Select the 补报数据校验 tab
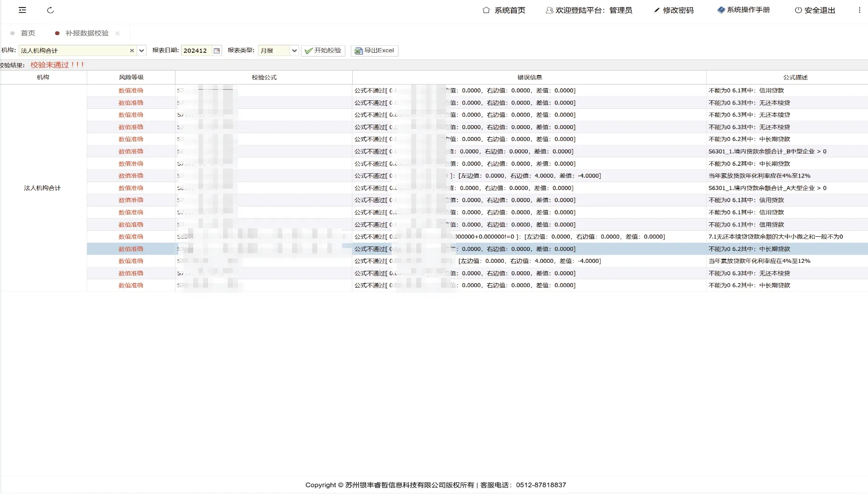The image size is (868, 494). tap(87, 33)
